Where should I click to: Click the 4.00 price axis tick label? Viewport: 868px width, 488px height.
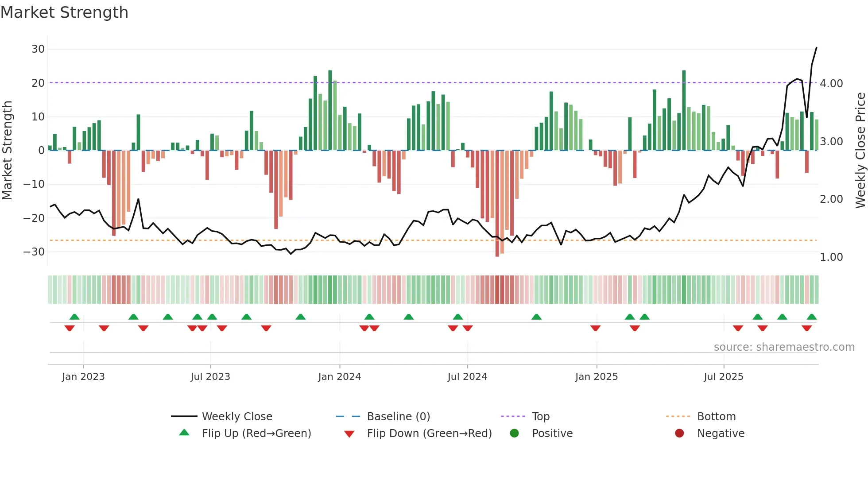click(x=831, y=83)
